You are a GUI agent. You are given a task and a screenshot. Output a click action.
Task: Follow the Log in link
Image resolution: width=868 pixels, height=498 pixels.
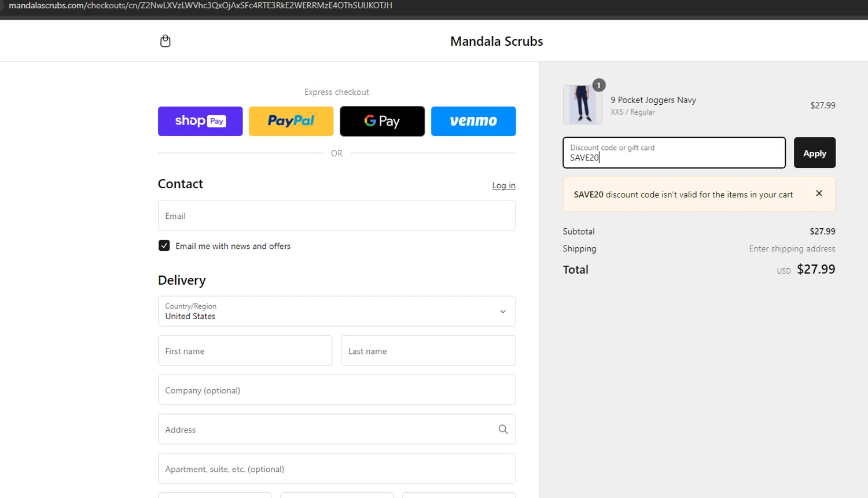click(503, 185)
